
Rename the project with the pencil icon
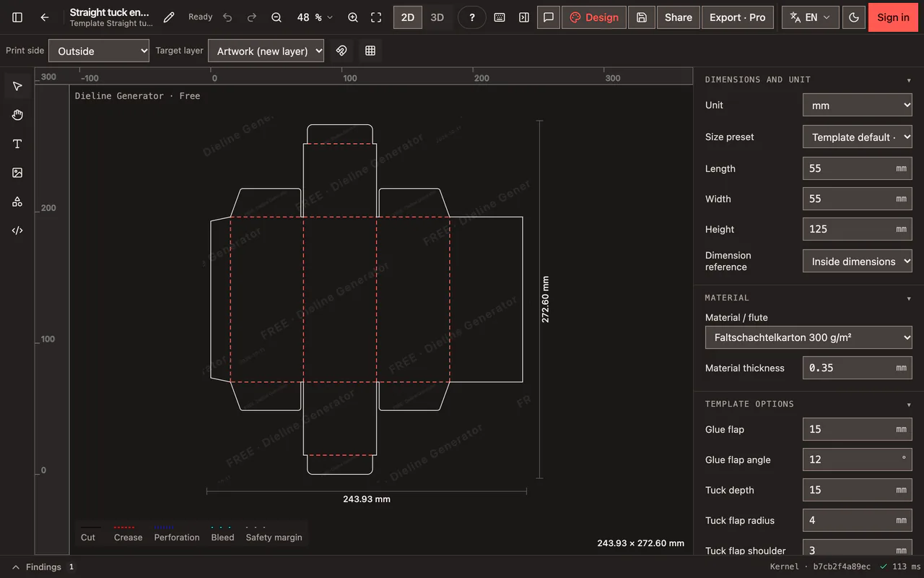(x=169, y=17)
